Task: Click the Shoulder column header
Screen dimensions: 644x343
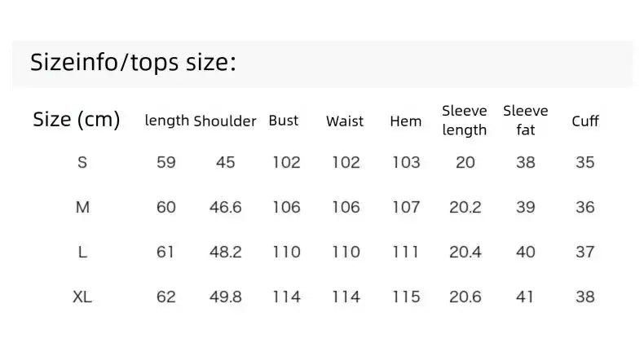Action: (x=225, y=121)
